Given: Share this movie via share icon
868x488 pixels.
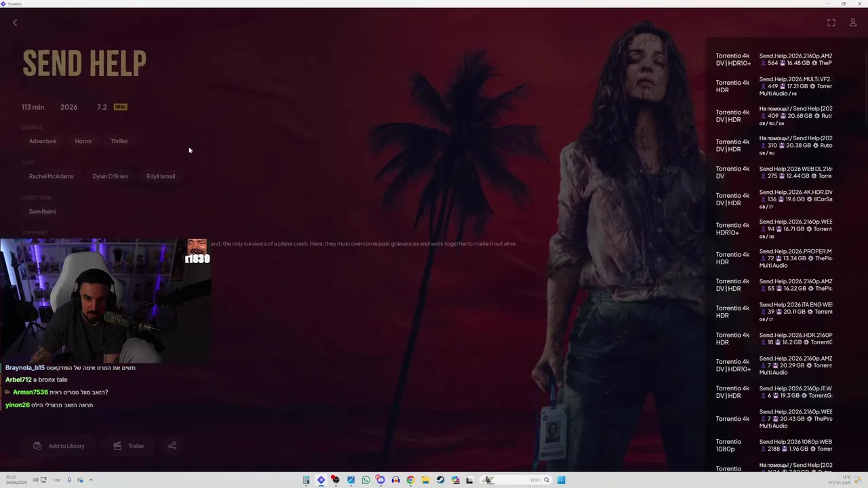Looking at the screenshot, I should point(172,445).
